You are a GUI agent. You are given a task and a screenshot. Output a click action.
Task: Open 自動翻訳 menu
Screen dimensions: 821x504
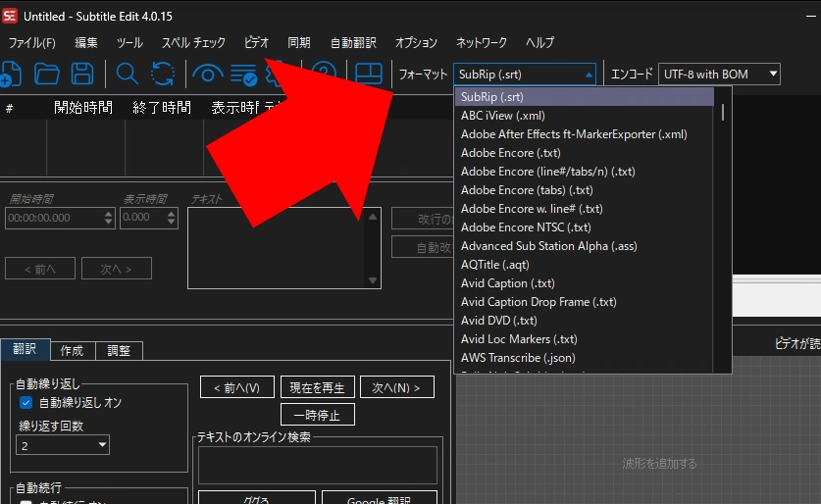coord(353,42)
